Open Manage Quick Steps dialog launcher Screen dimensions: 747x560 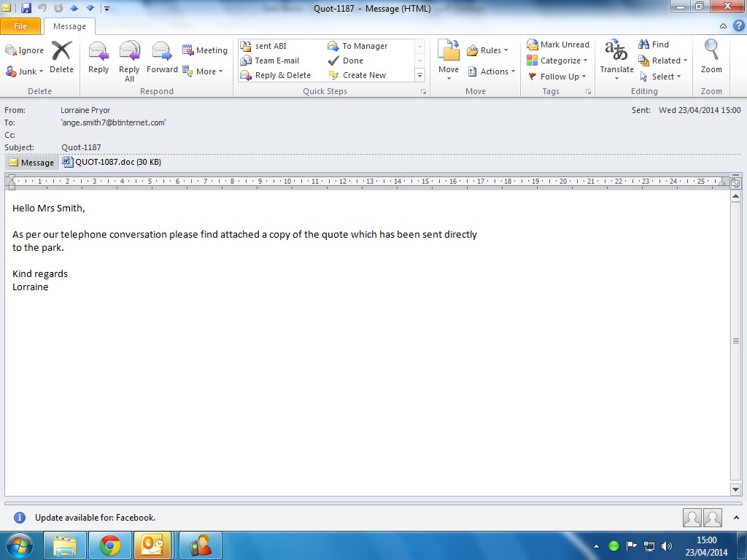coord(423,91)
